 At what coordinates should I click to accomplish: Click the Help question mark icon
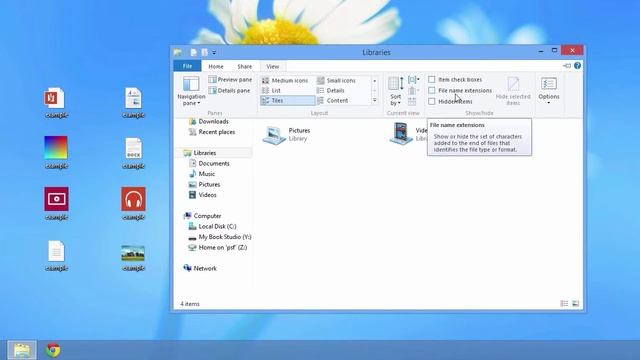(577, 65)
